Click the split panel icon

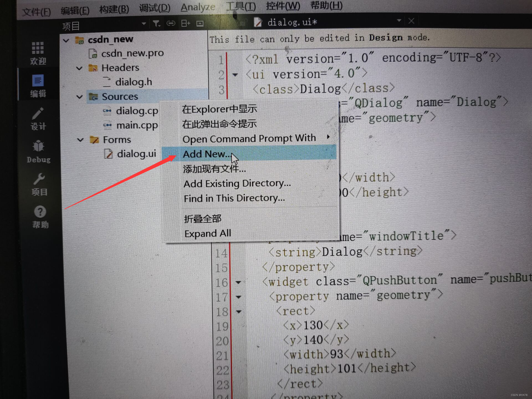pos(185,24)
